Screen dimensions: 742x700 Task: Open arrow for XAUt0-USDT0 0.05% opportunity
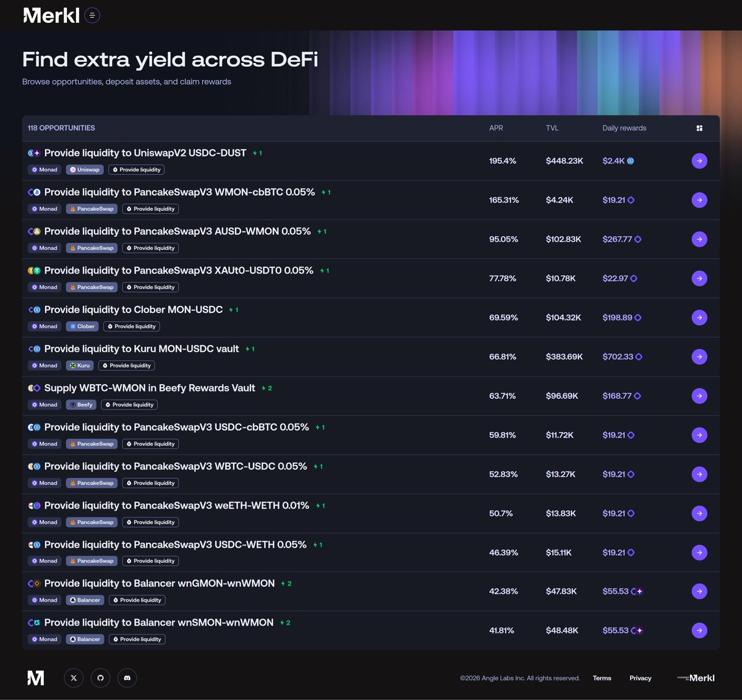tap(699, 278)
